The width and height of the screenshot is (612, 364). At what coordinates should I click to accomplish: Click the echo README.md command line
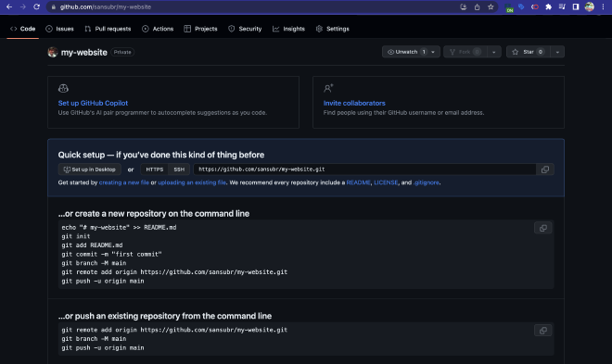click(x=119, y=227)
